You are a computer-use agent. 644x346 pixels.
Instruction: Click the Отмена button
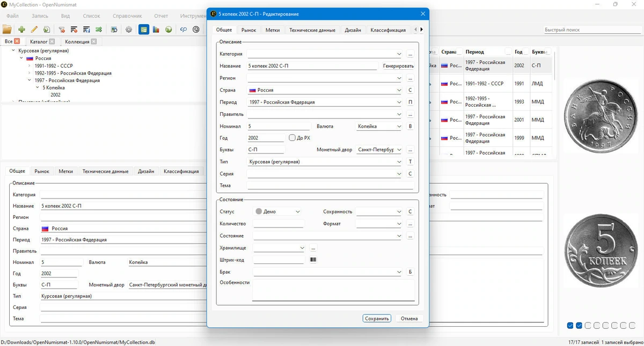409,318
